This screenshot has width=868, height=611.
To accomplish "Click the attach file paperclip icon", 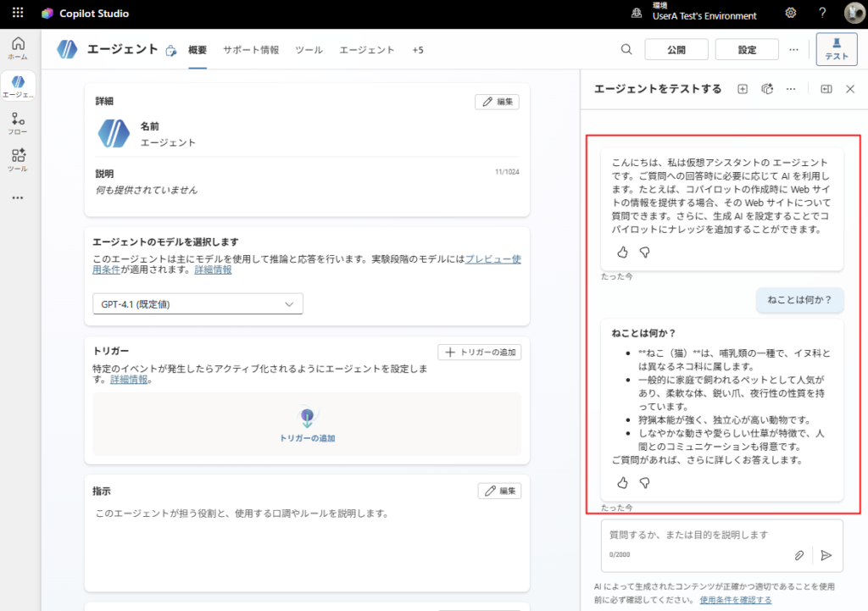I will point(798,555).
